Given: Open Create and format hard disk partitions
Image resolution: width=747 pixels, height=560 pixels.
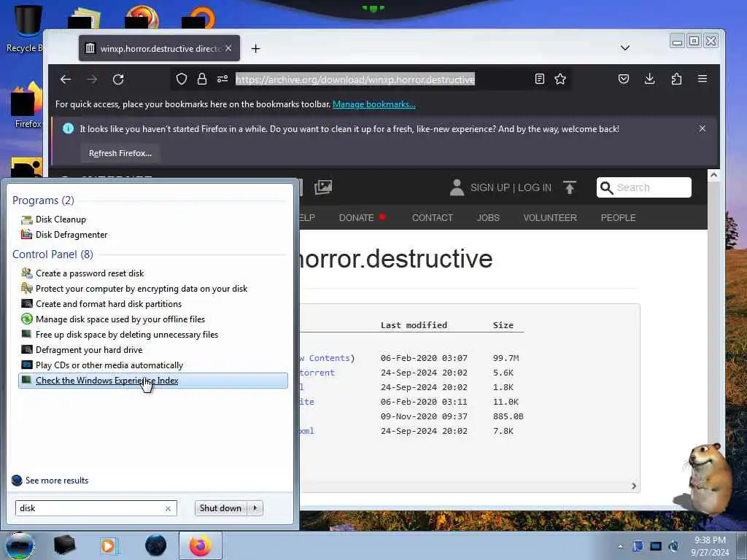Looking at the screenshot, I should tap(109, 304).
